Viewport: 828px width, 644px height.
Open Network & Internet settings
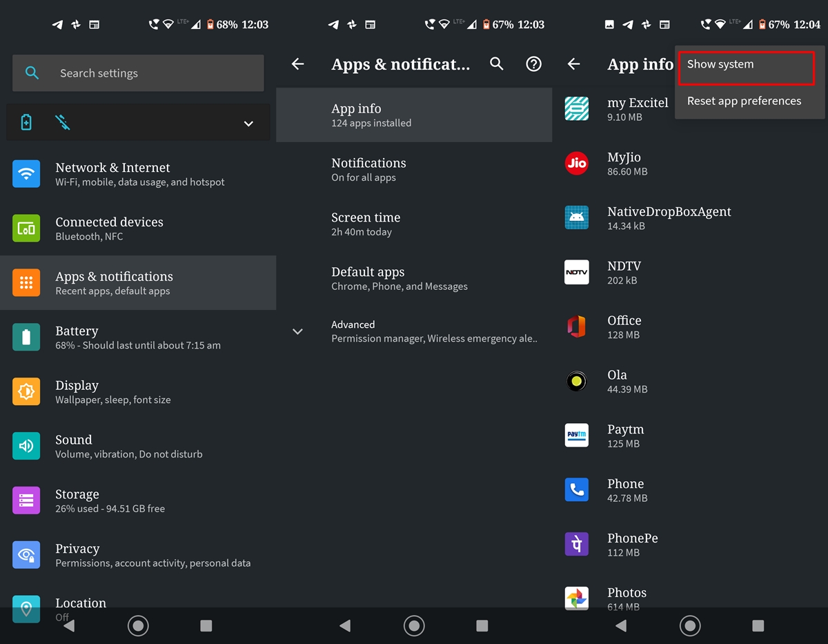point(138,174)
